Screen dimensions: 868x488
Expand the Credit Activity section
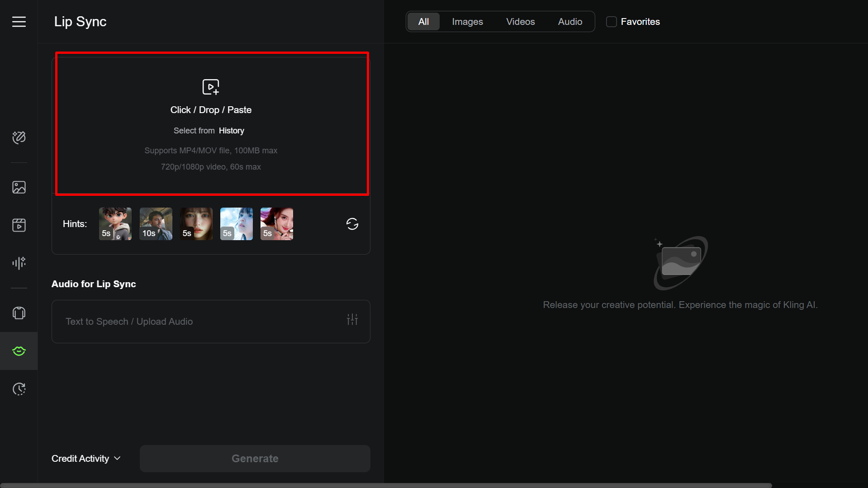click(x=85, y=458)
